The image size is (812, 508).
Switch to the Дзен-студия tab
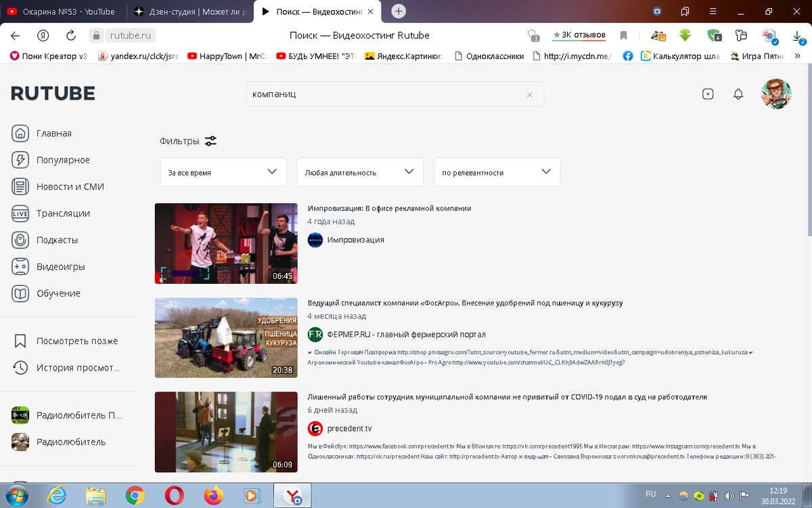click(189, 12)
